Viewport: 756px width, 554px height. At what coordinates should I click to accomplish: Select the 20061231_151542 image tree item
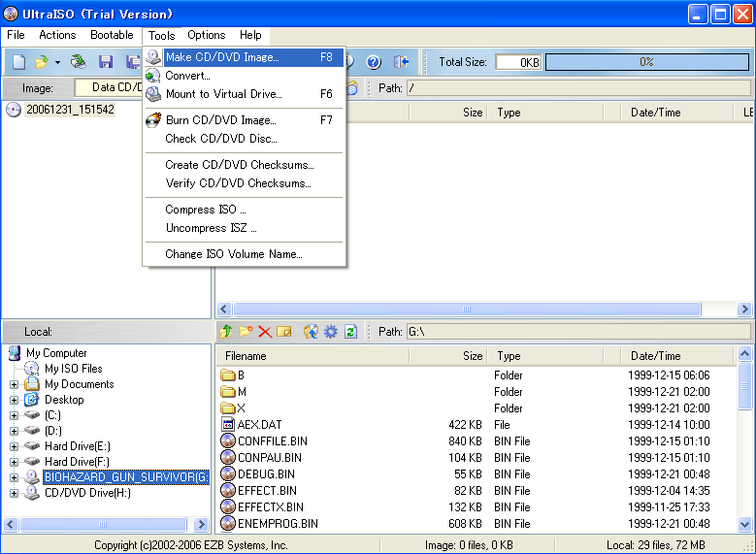click(x=70, y=110)
